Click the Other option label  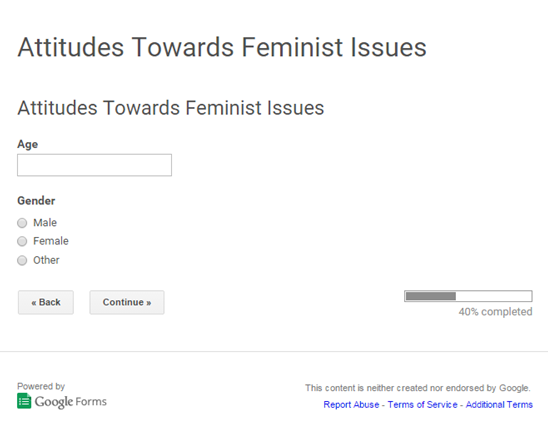pyautogui.click(x=46, y=260)
